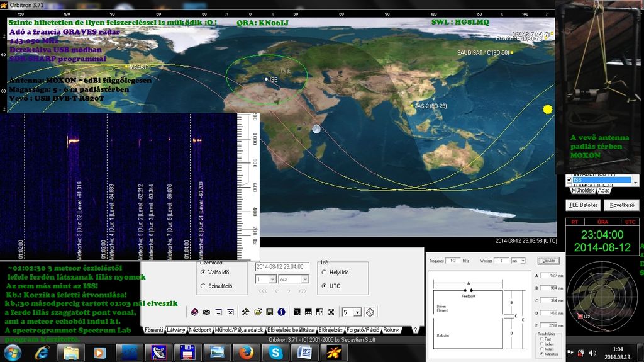Open the time step value dropdown showing 1

pos(272,280)
